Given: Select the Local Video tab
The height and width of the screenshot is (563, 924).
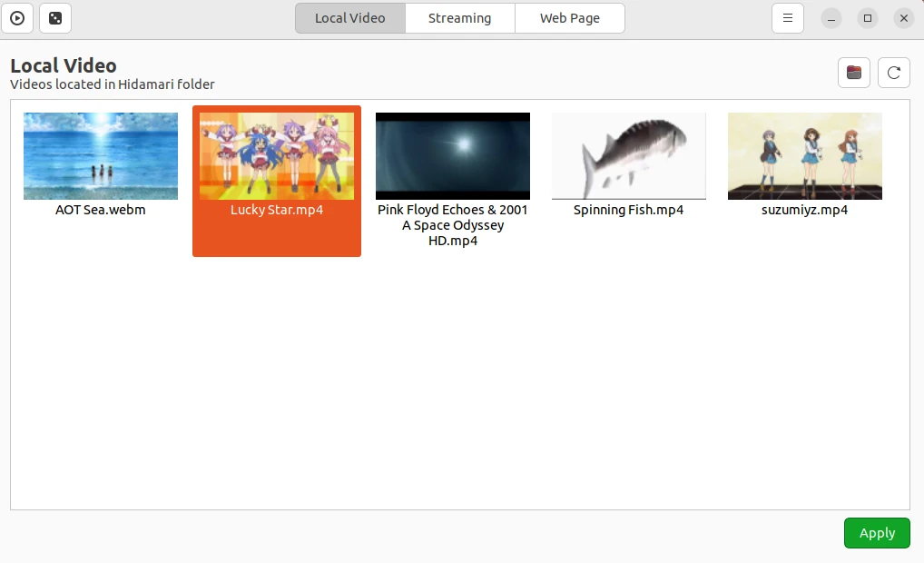Looking at the screenshot, I should click(x=350, y=18).
